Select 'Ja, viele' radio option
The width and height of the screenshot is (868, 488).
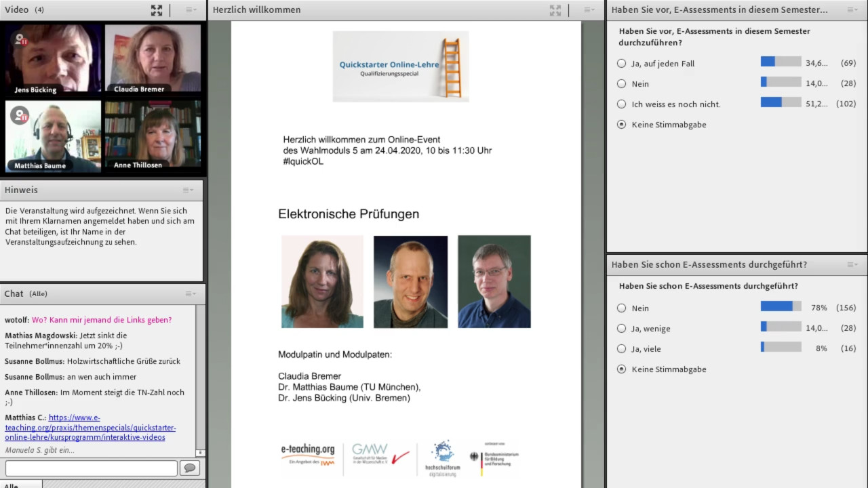621,349
